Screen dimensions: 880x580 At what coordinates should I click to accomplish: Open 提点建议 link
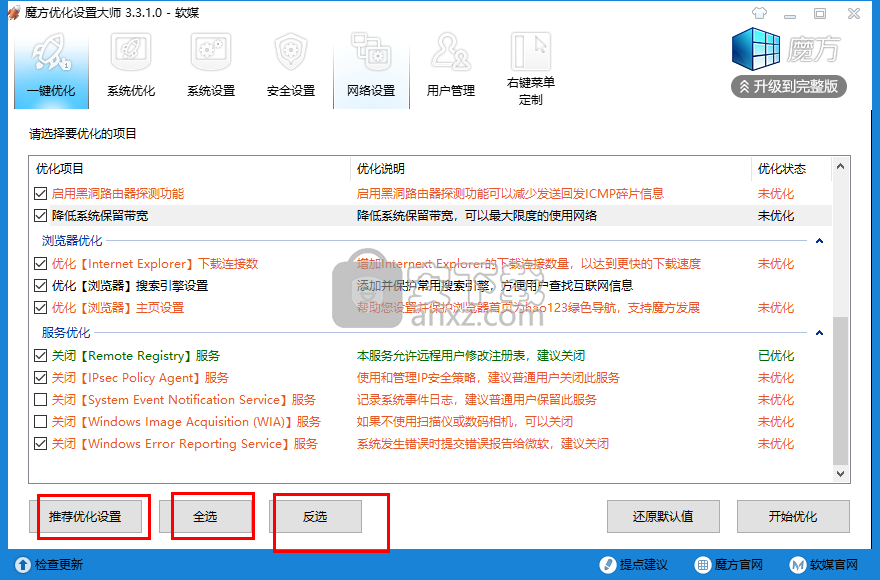point(634,565)
